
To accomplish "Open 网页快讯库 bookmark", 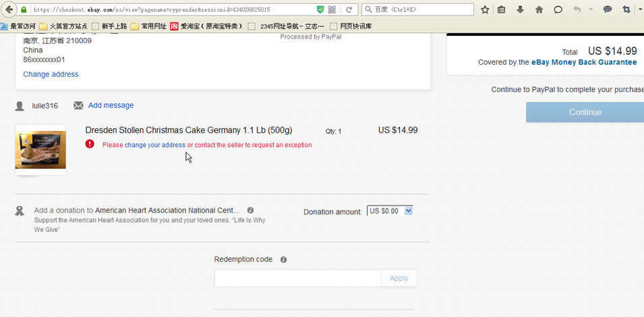I will pyautogui.click(x=351, y=26).
